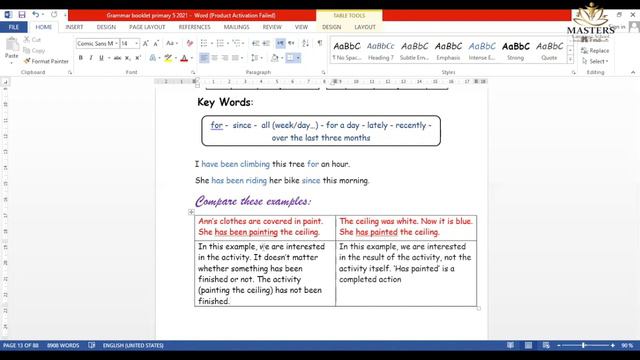Toggle Strikethrough formatting

pos(117,58)
